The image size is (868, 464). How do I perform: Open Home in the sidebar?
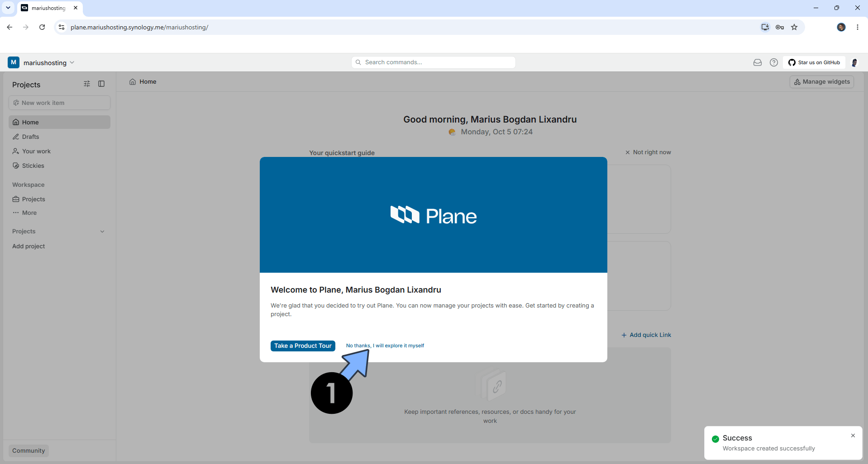(59, 122)
